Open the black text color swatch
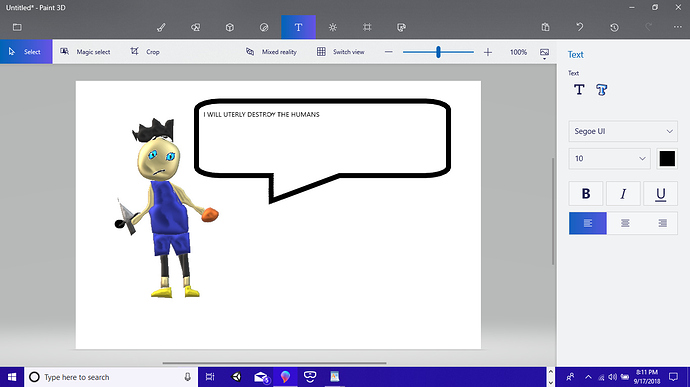Viewport: 690px width, 387px height. click(x=667, y=158)
